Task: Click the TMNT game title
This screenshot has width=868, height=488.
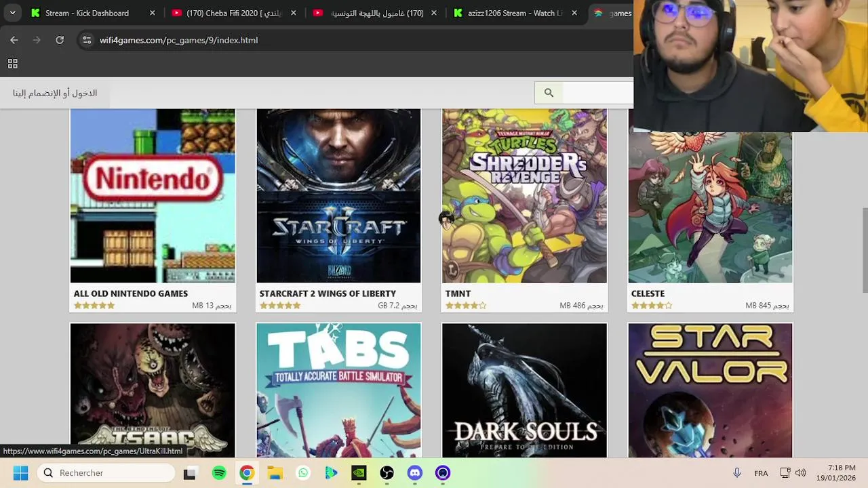Action: click(x=458, y=293)
